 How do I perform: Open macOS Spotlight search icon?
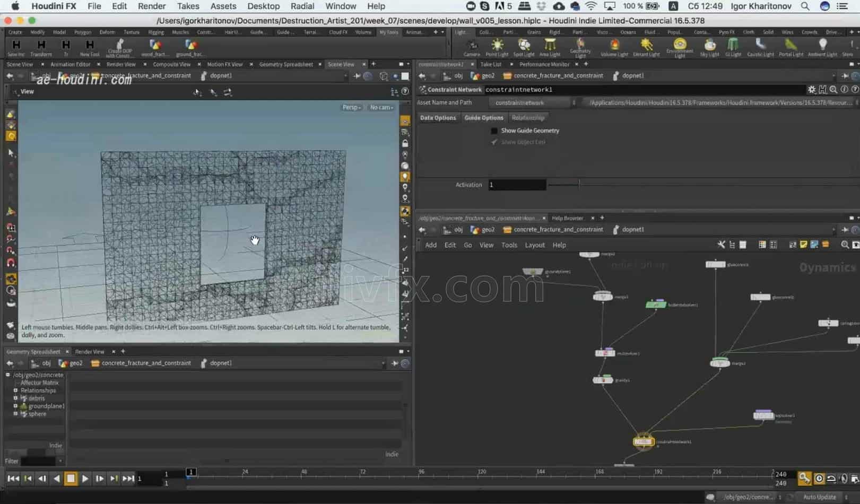click(805, 6)
